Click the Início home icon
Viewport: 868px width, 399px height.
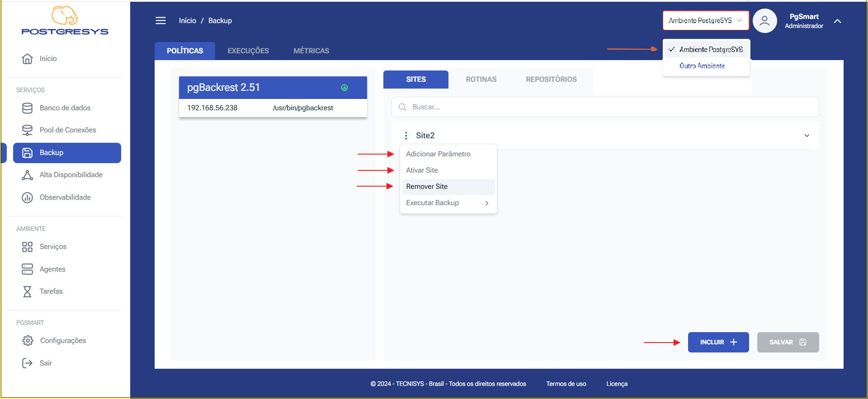(x=28, y=59)
